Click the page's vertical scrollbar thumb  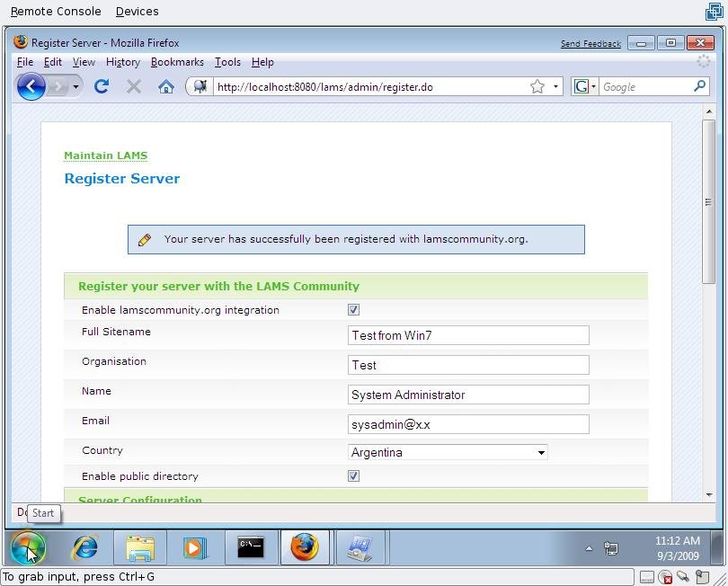[x=708, y=202]
